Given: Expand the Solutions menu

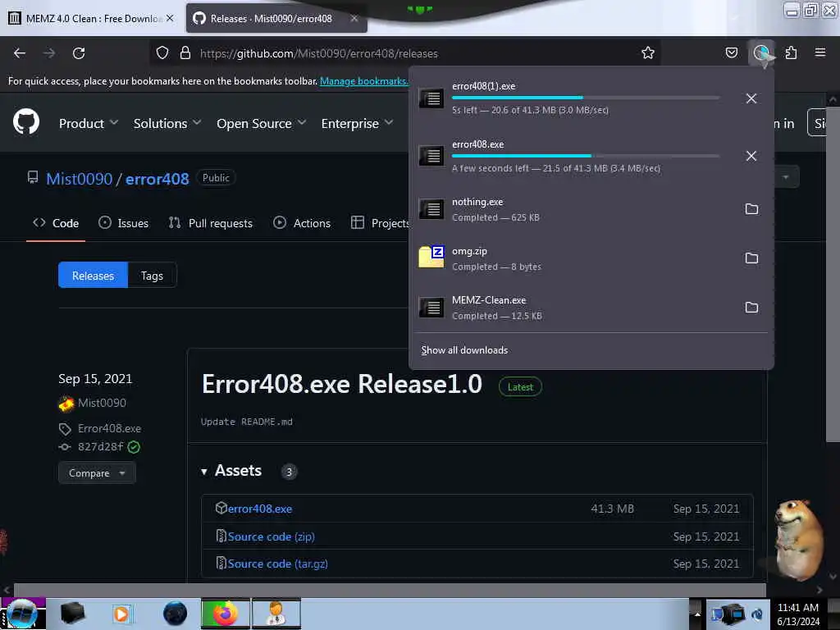Looking at the screenshot, I should pos(167,123).
